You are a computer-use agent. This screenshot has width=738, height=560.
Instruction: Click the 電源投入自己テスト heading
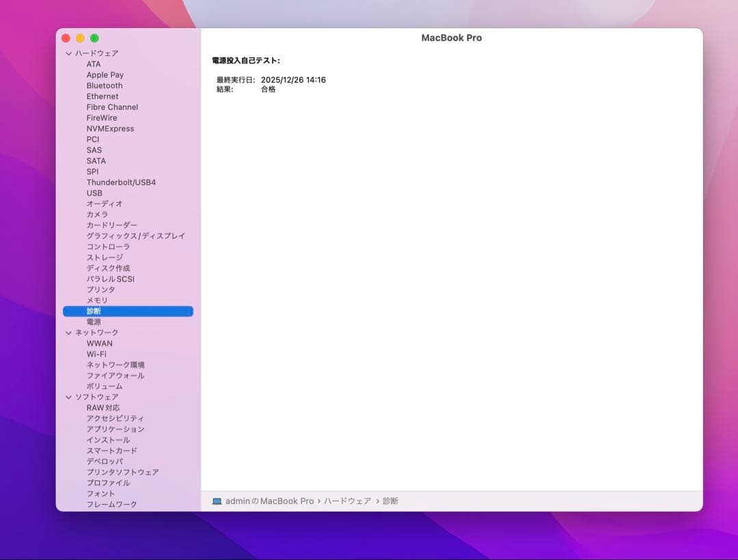[246, 61]
